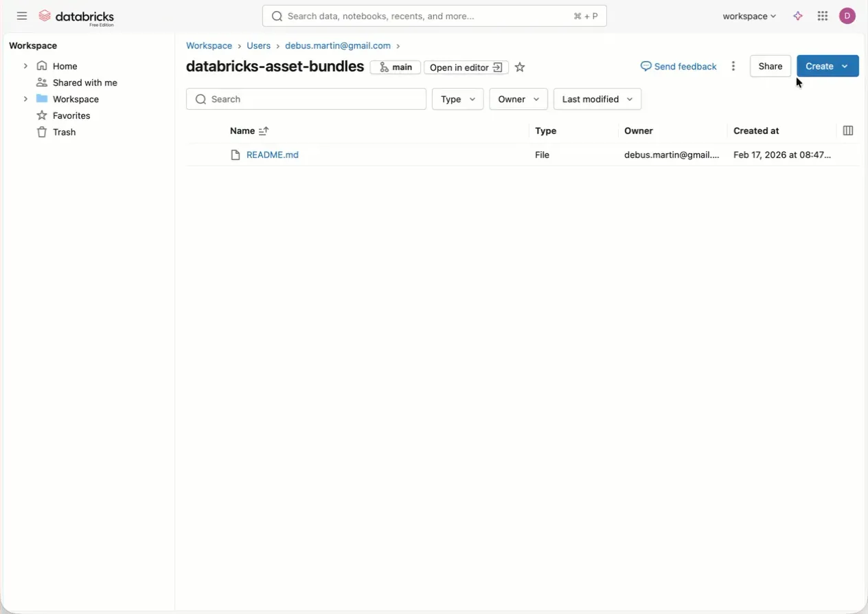The height and width of the screenshot is (614, 868).
Task: Click the Workspace folder icon in sidebar
Action: [42, 99]
